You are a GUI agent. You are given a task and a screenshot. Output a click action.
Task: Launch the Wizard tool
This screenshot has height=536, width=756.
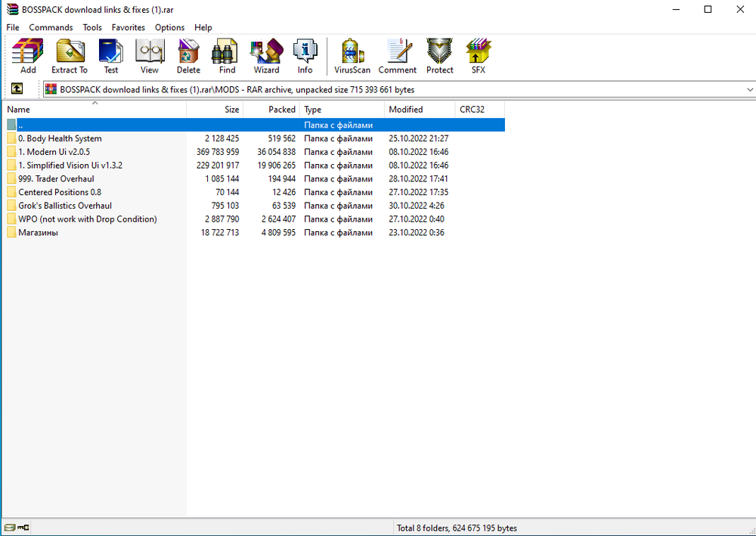(266, 56)
